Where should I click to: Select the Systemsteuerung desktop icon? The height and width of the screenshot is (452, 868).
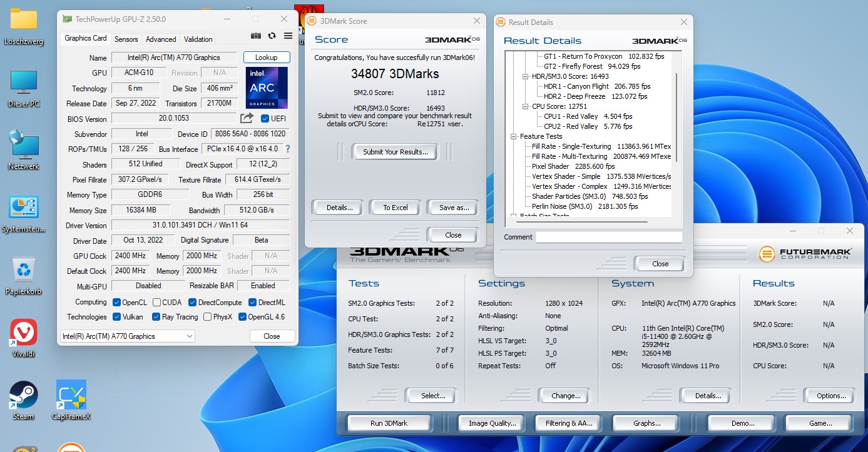pyautogui.click(x=24, y=214)
